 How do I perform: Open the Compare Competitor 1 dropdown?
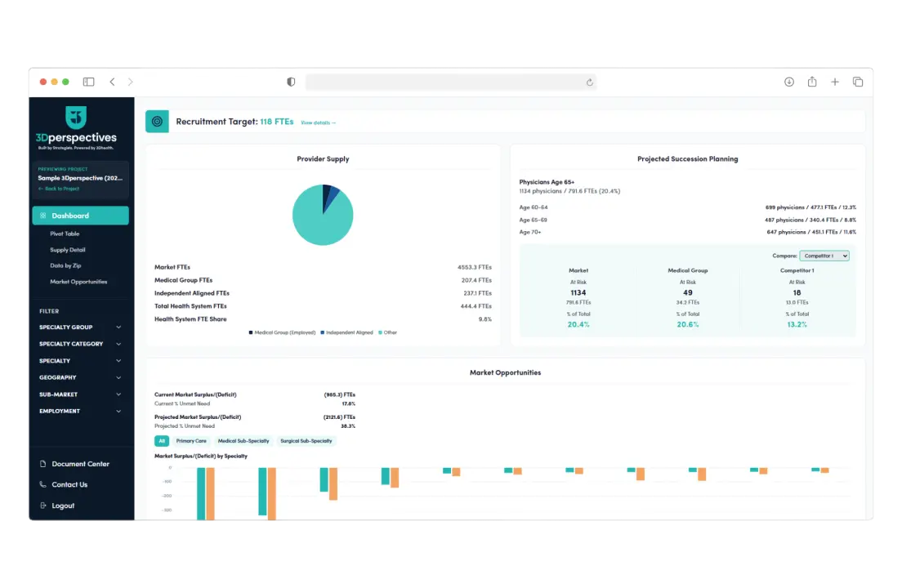824,256
